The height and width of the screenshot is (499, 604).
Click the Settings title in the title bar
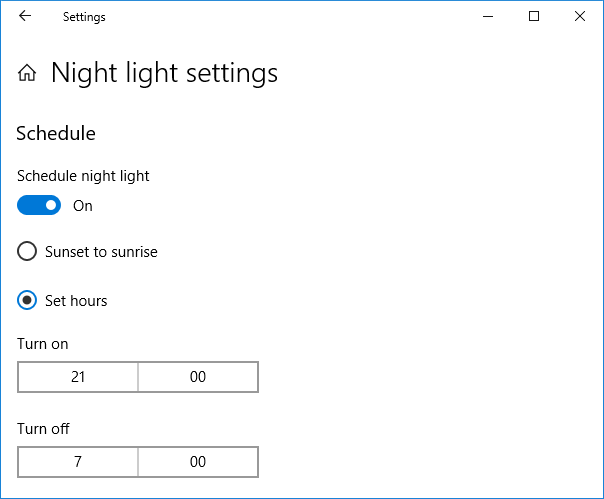pyautogui.click(x=84, y=17)
